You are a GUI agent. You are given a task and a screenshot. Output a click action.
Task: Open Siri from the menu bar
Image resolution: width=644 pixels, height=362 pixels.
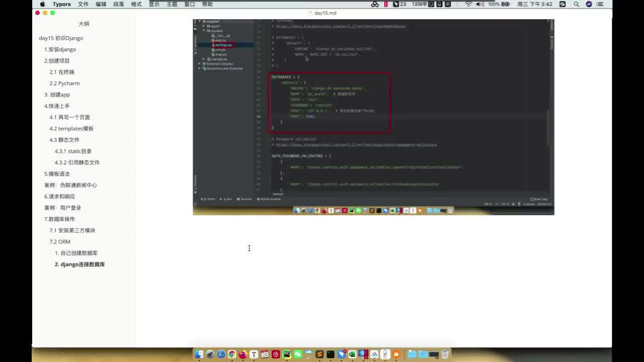[x=589, y=4]
